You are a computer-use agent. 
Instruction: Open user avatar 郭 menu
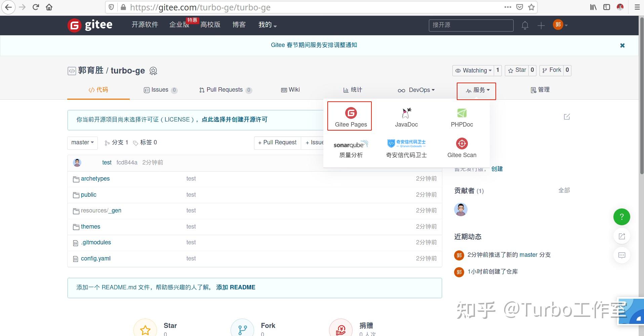point(560,25)
